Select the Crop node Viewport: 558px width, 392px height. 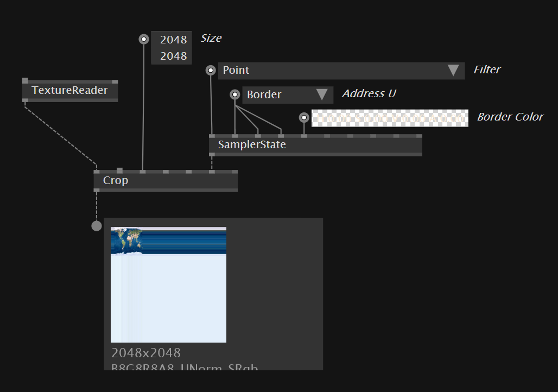point(166,180)
